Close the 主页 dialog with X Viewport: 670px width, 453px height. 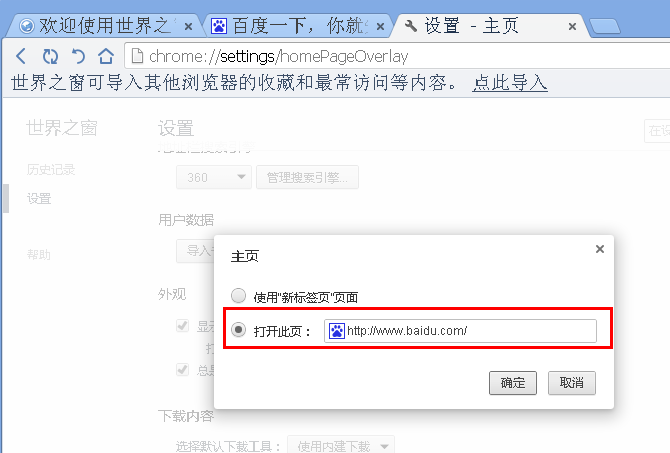click(600, 249)
